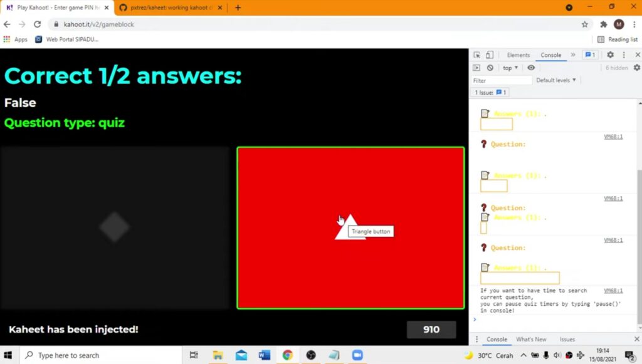Expand hidden system tray icons chevron

(524, 355)
